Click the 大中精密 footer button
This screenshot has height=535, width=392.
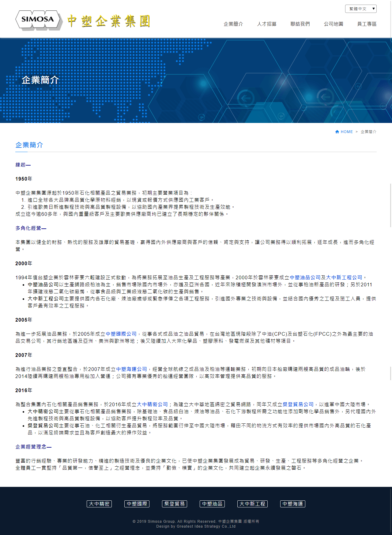click(99, 504)
